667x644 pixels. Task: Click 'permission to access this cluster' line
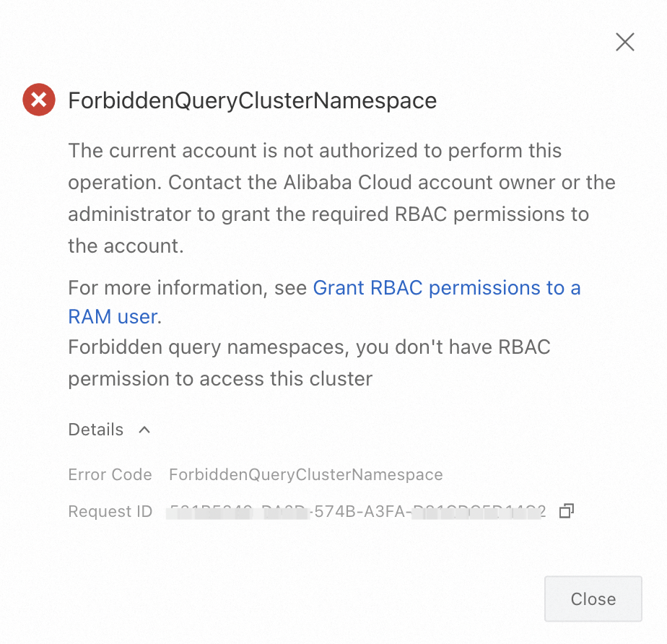(220, 378)
